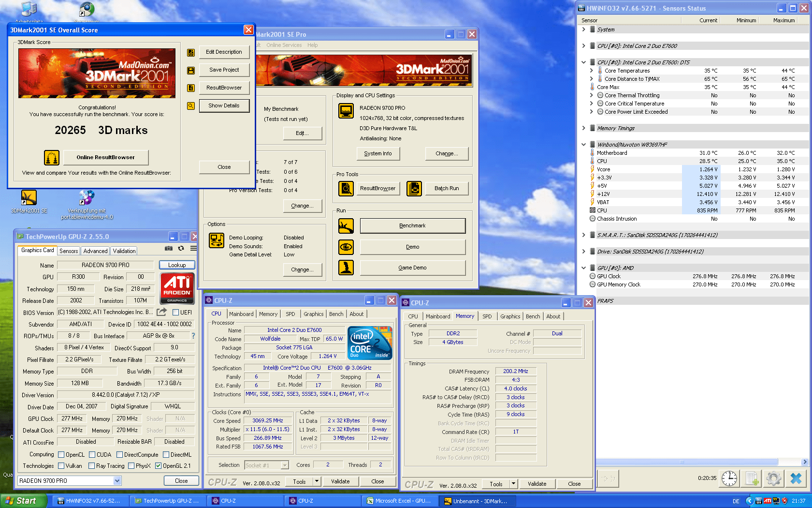This screenshot has width=812, height=508.
Task: Click the System Info button in 3DMark
Action: pos(378,153)
